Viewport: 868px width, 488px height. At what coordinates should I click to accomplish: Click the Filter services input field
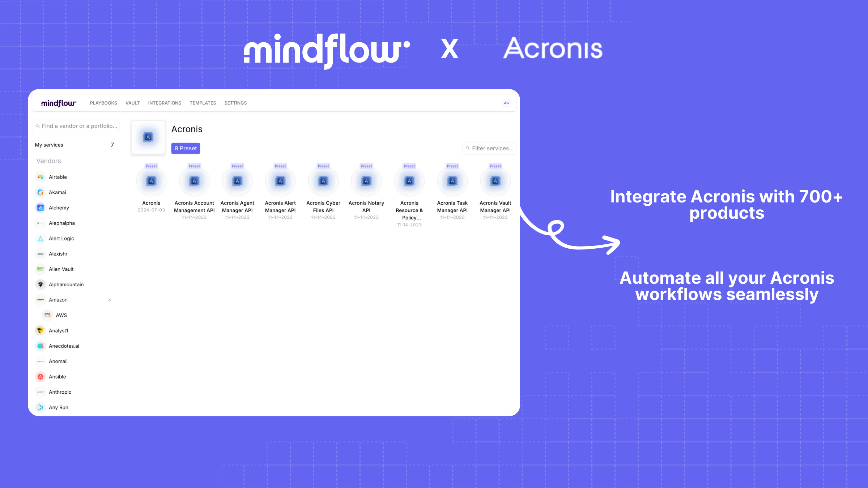tap(489, 148)
